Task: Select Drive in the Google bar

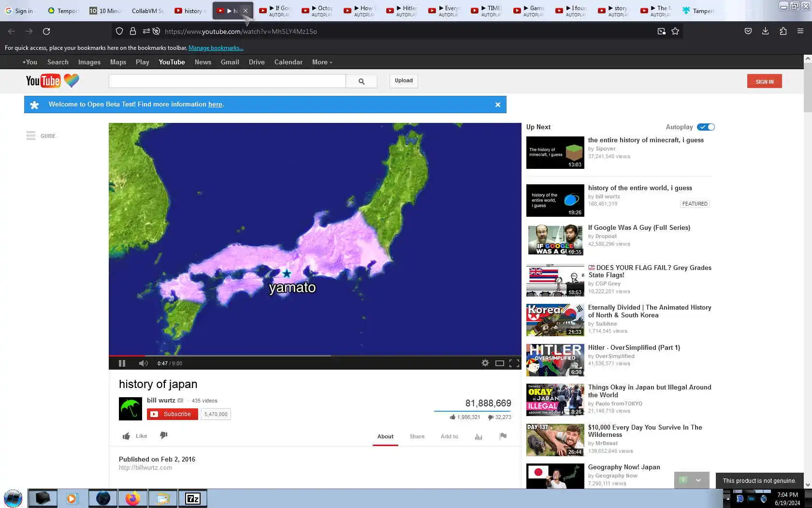Action: click(257, 62)
